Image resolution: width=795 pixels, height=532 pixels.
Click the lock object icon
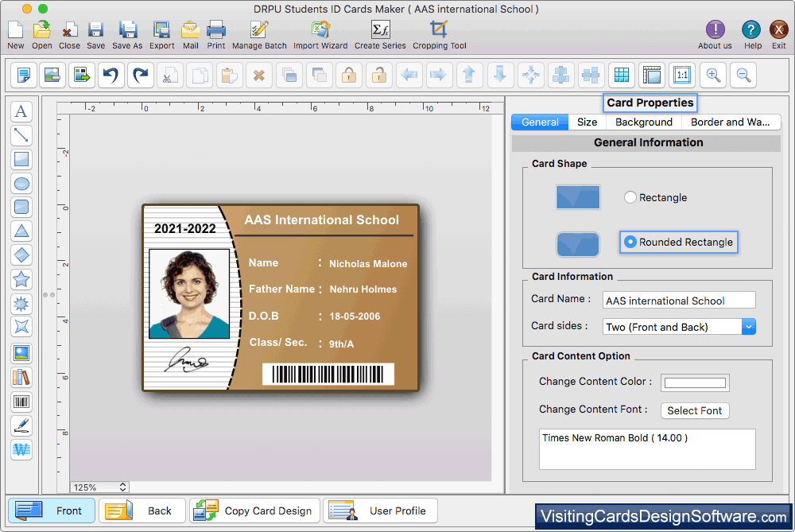click(x=349, y=75)
